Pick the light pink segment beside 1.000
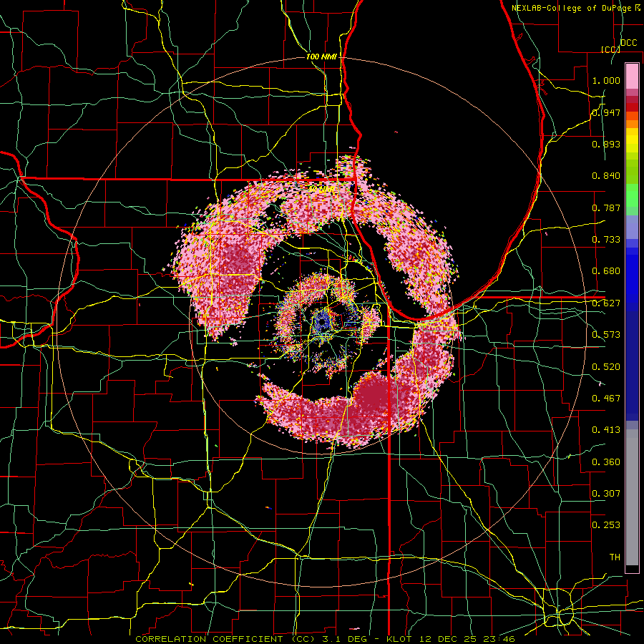 coord(632,77)
